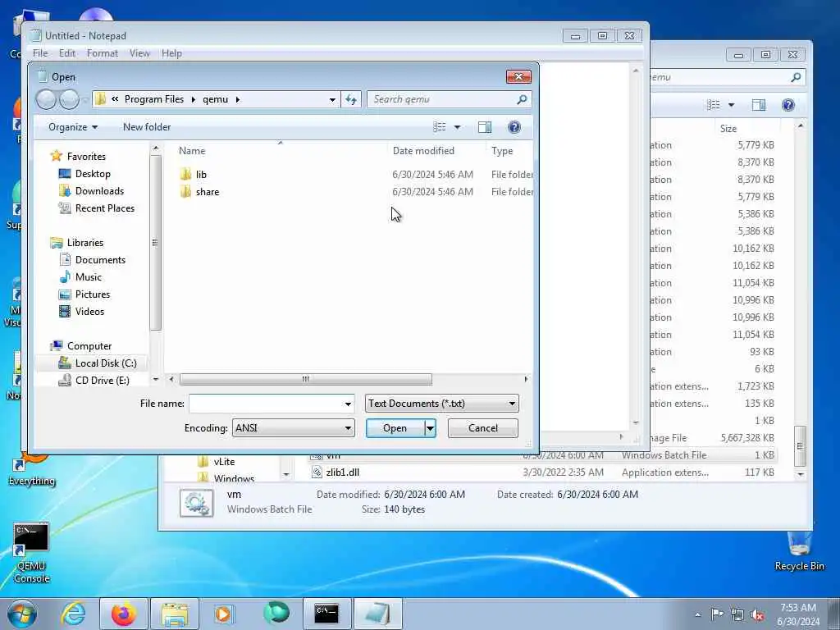This screenshot has width=840, height=630.
Task: Go to Recent Places in sidebar
Action: [x=104, y=208]
